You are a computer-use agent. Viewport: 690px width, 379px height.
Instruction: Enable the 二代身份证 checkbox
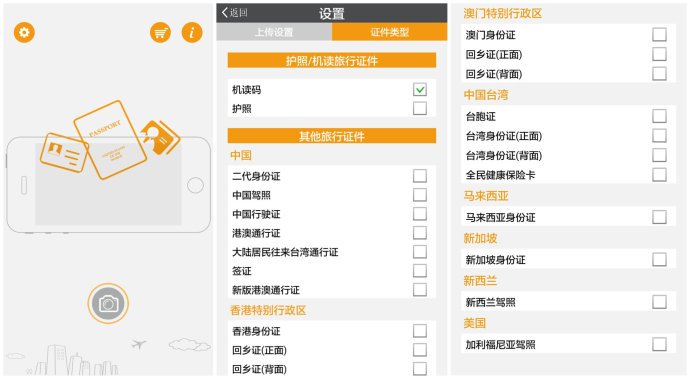420,176
